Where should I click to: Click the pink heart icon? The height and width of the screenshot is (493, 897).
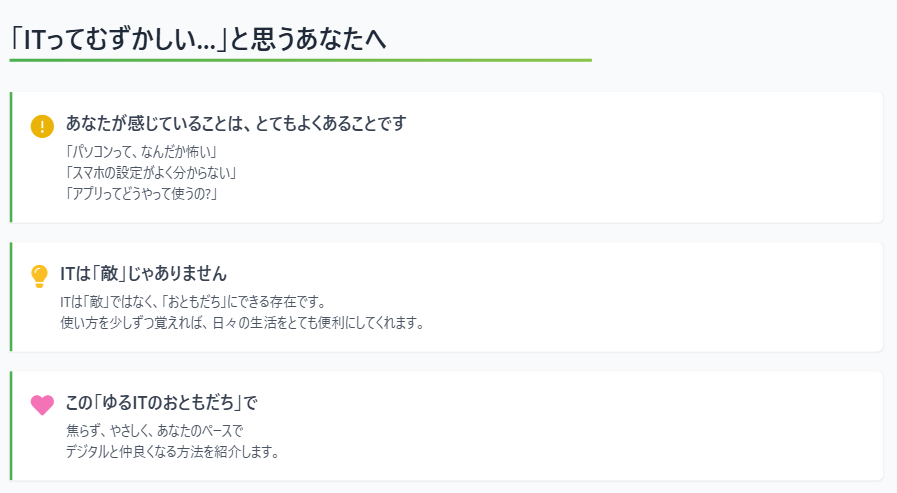(42, 405)
